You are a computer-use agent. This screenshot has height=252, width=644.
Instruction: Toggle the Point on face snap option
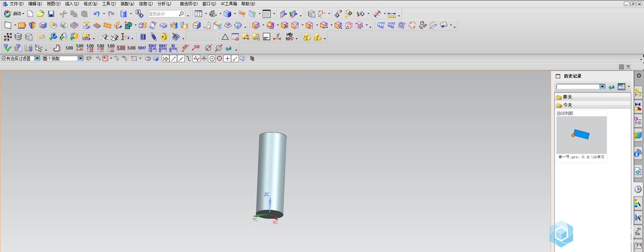[243, 58]
